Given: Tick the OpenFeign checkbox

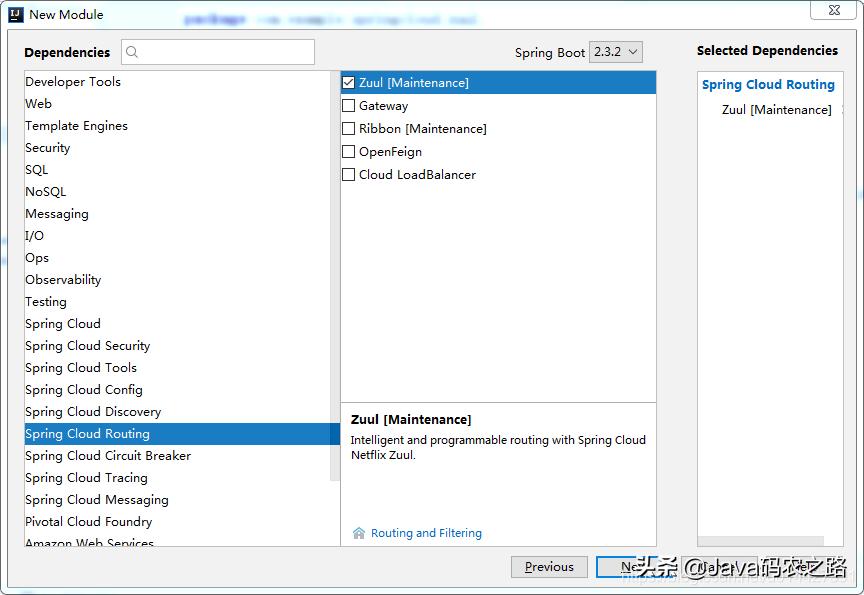Looking at the screenshot, I should [x=348, y=152].
